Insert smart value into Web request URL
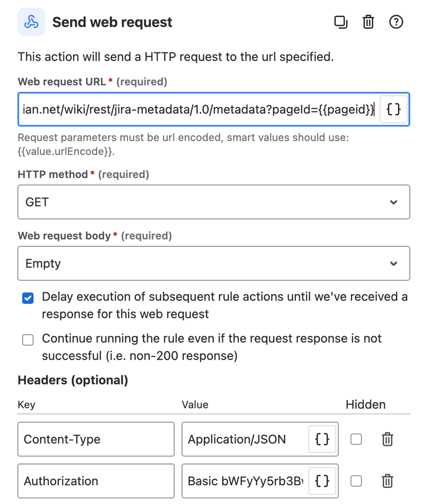 click(393, 109)
